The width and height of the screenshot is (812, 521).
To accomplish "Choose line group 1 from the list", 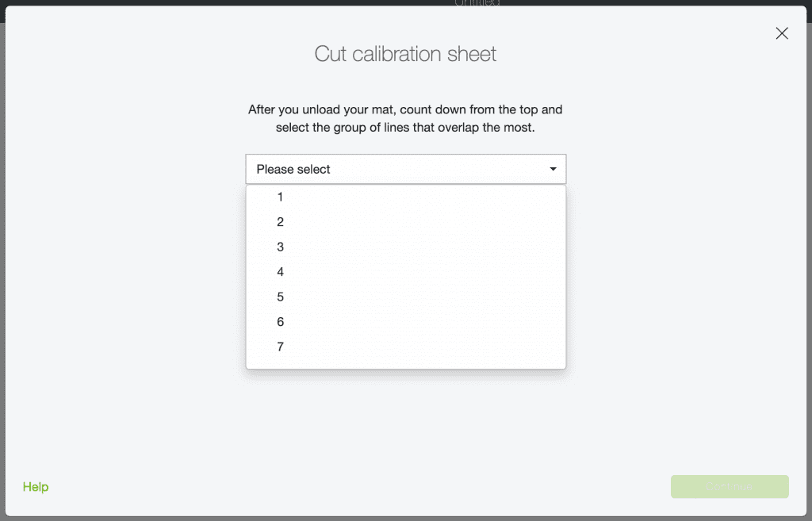I will [280, 197].
